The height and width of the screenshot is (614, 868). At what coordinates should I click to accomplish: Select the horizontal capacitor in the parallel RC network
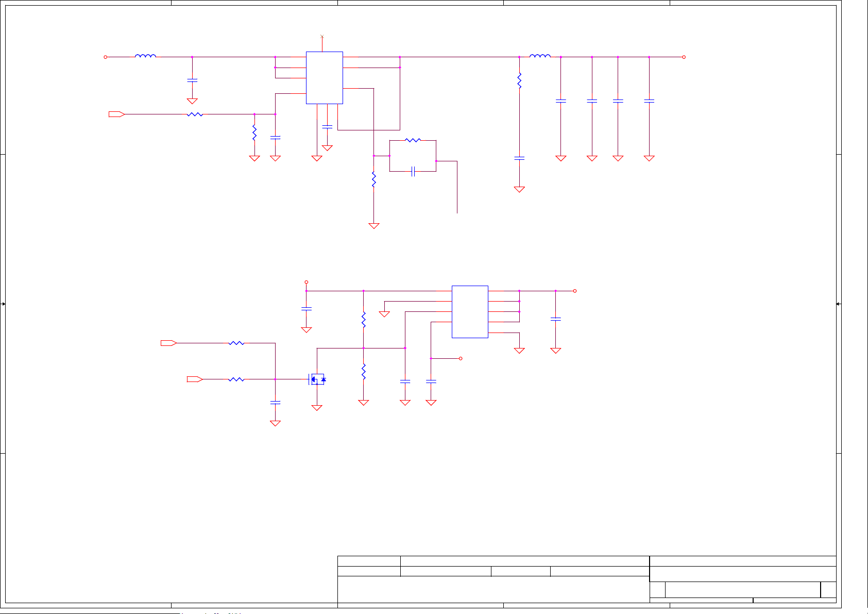point(413,171)
